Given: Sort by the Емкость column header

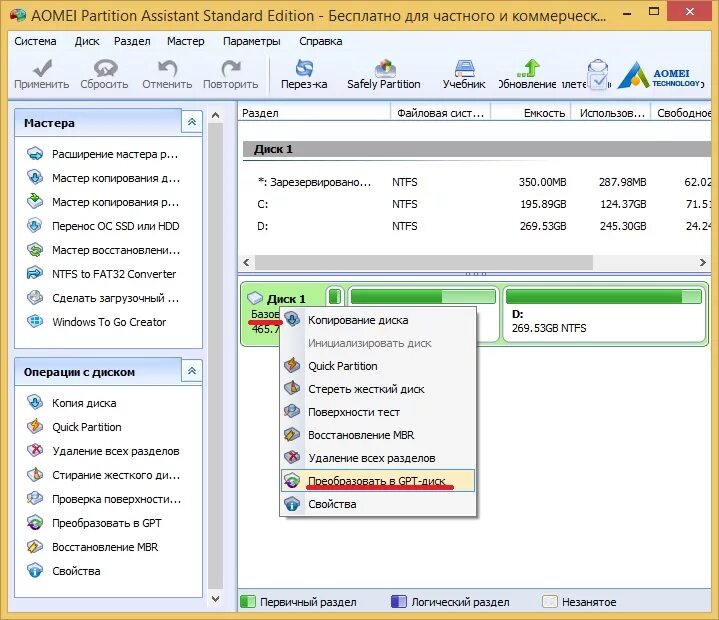Looking at the screenshot, I should pos(531,113).
